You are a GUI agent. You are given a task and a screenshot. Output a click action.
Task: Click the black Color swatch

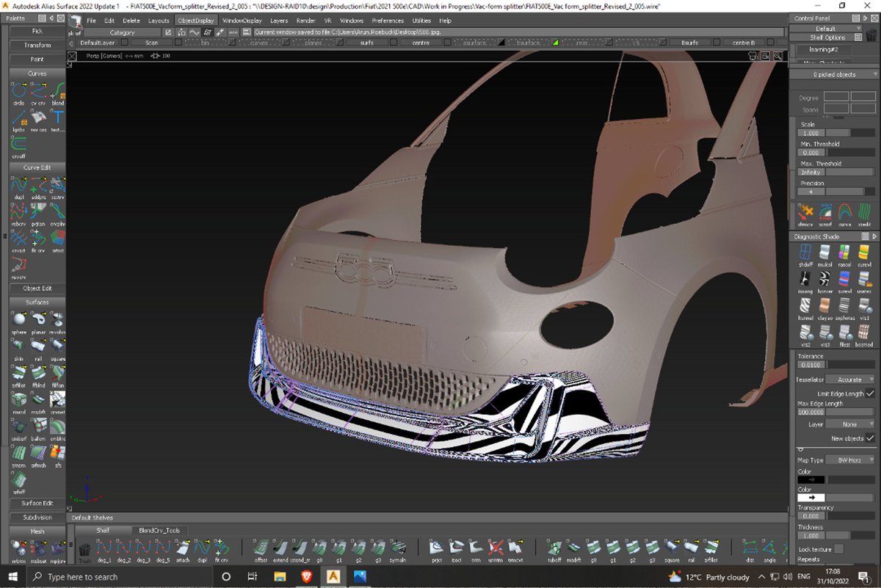tap(811, 480)
